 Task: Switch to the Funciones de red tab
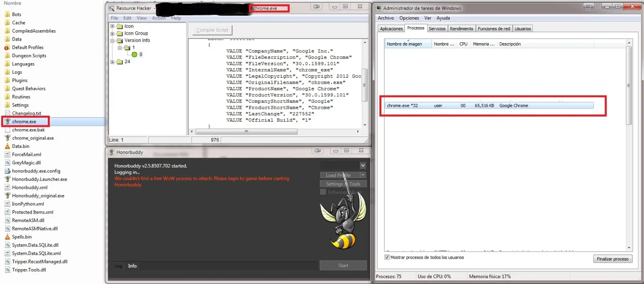point(494,29)
